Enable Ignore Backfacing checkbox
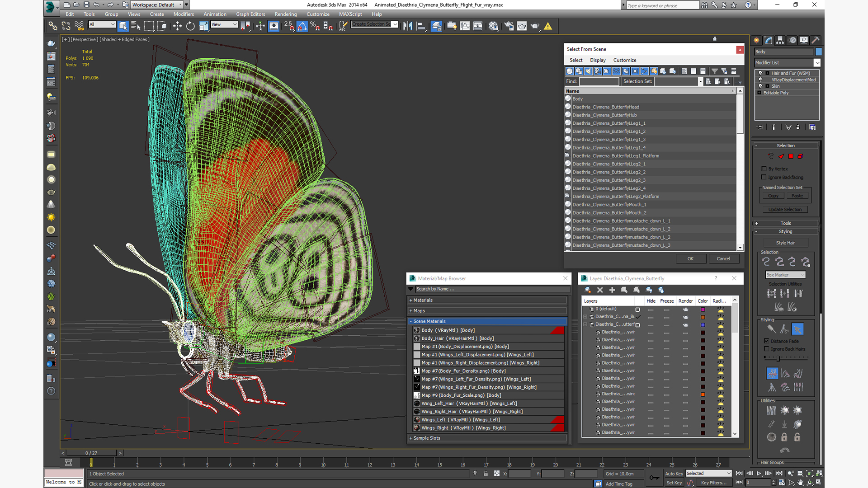 click(x=764, y=177)
